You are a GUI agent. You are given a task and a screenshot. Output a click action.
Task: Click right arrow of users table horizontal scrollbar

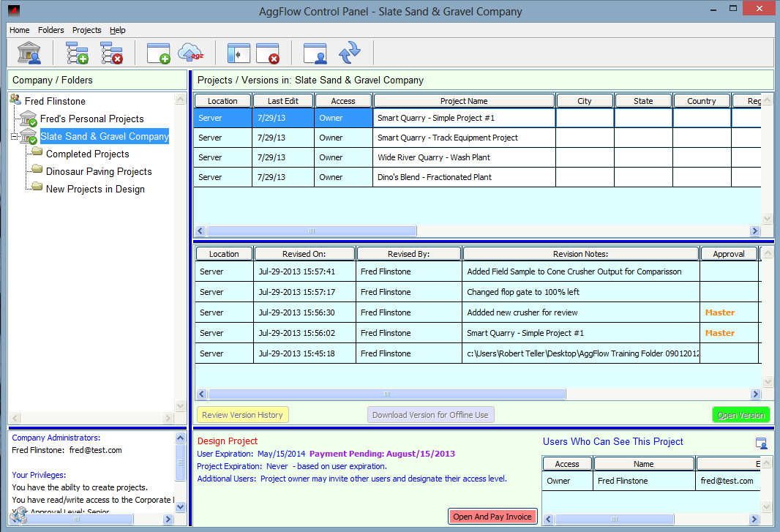coord(754,519)
